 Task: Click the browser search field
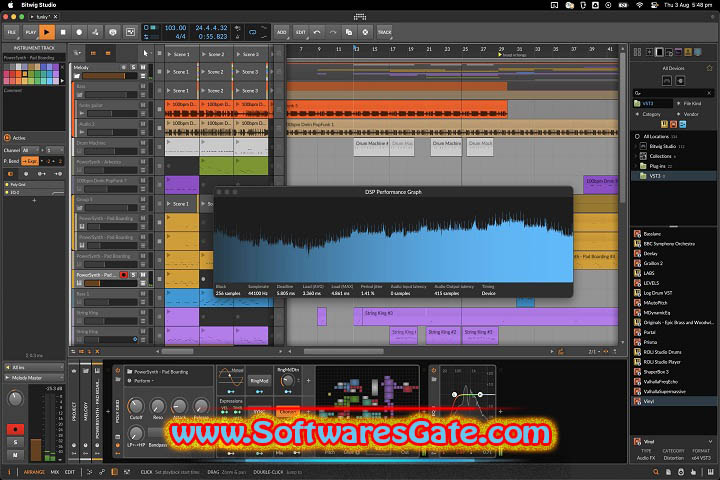pos(672,93)
